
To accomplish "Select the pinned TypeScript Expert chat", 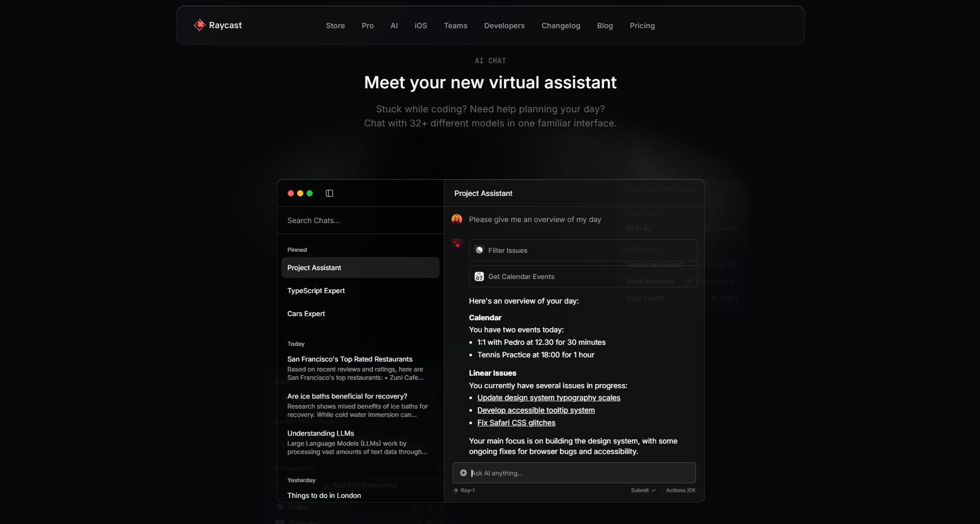I will click(316, 290).
